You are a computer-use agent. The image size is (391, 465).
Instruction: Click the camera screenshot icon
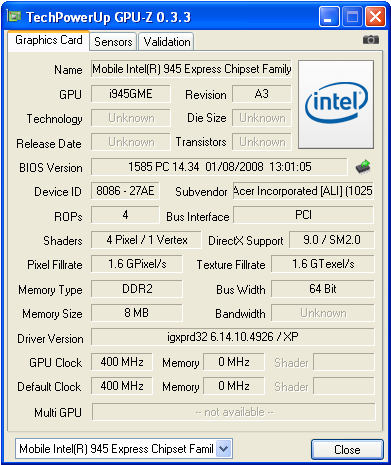(x=371, y=40)
